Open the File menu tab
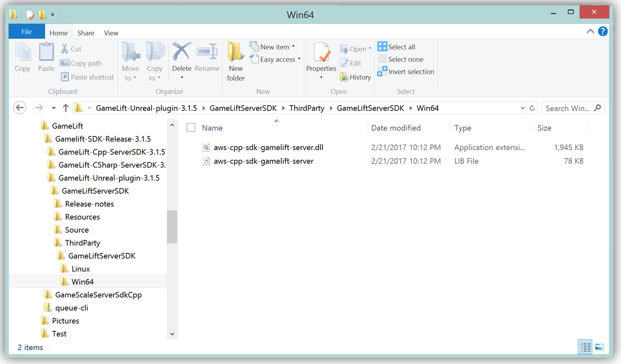 27,32
